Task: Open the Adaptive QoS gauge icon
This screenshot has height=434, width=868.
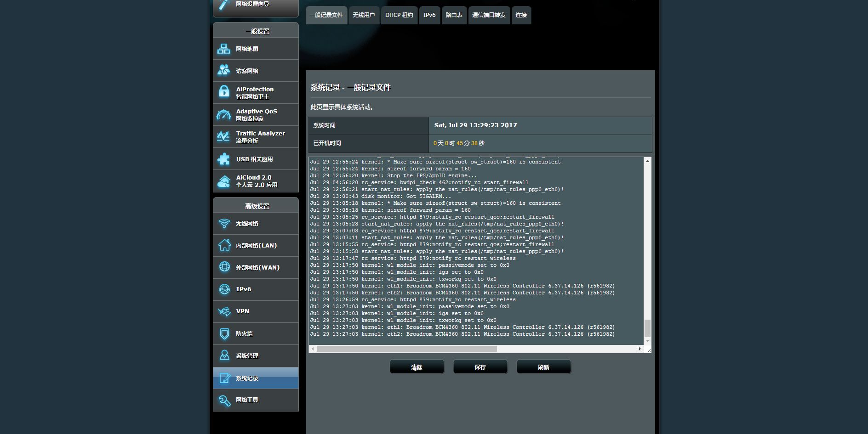Action: 224,114
